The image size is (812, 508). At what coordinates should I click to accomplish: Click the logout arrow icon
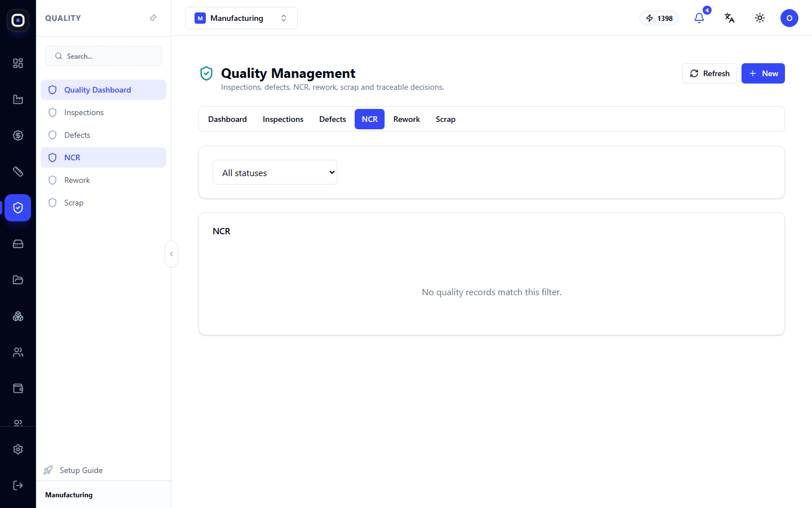pyautogui.click(x=18, y=485)
